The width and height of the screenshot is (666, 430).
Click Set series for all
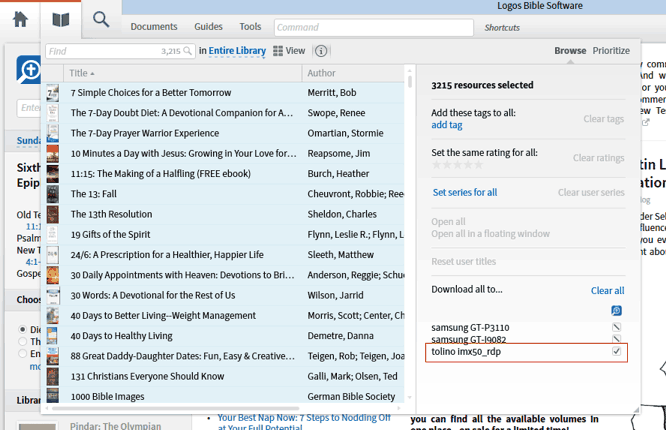465,192
